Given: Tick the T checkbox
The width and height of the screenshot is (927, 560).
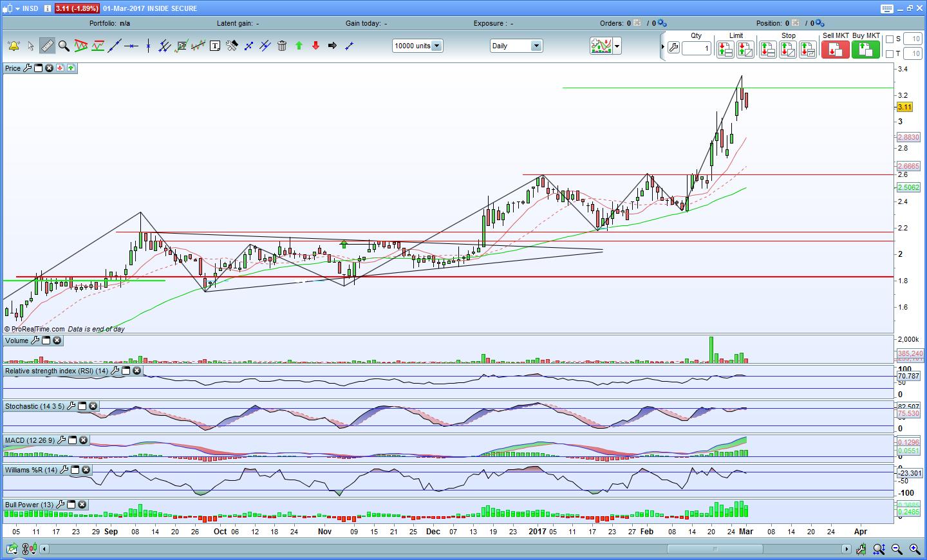Looking at the screenshot, I should (x=890, y=54).
